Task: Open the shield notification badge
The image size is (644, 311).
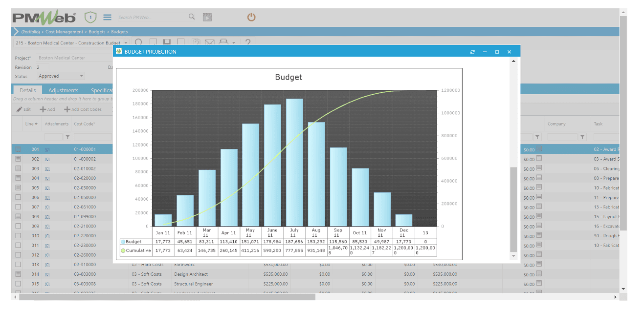Action: tap(90, 17)
